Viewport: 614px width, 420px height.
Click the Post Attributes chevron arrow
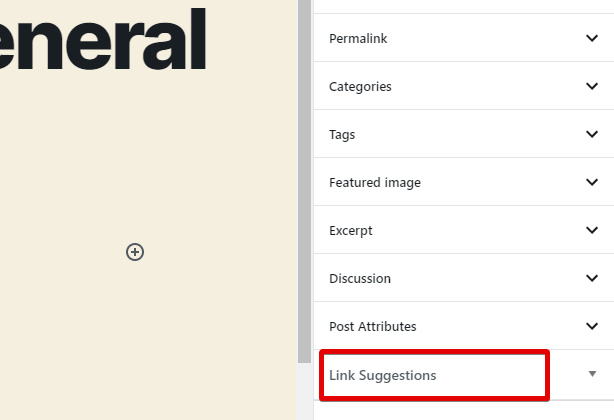click(592, 326)
